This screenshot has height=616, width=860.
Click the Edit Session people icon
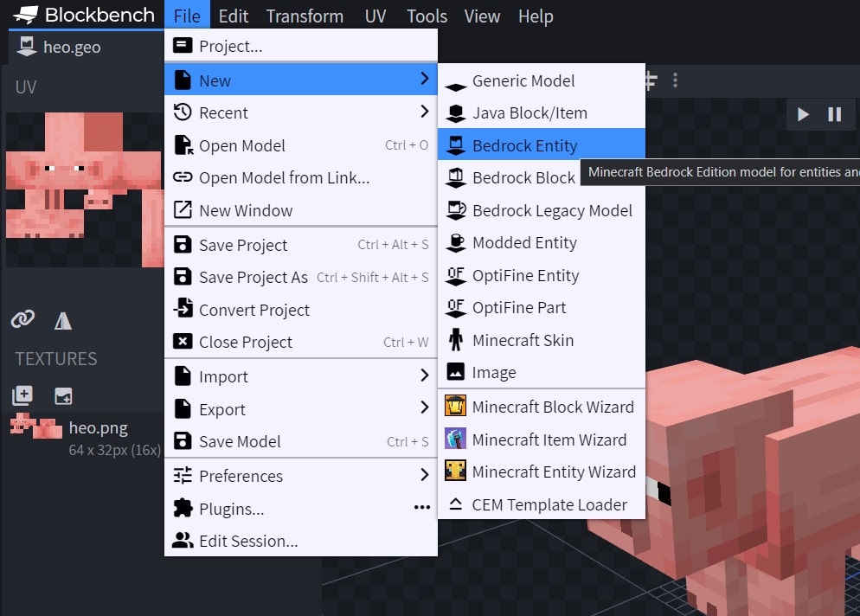pos(183,541)
